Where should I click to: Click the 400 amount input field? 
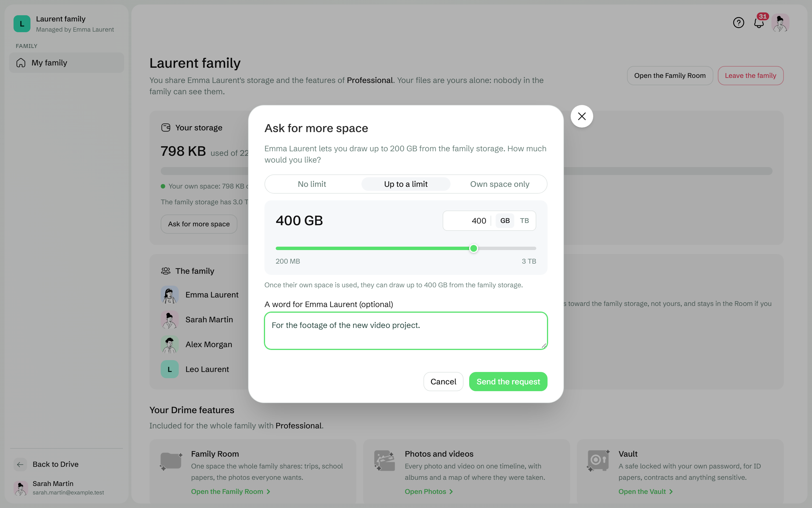pyautogui.click(x=467, y=221)
